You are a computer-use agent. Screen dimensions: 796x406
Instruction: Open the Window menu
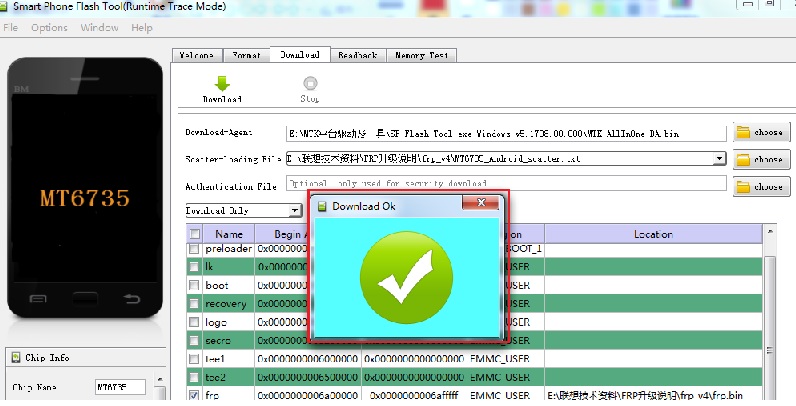click(x=99, y=27)
